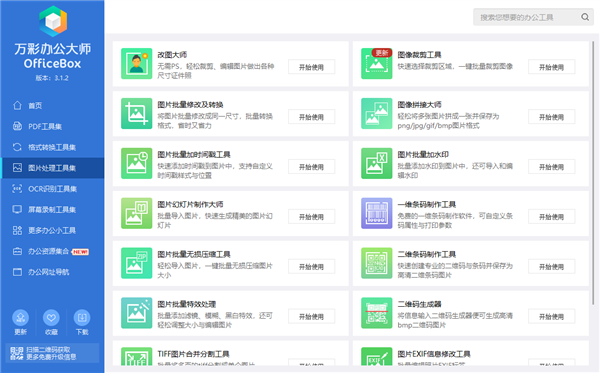
Task: Click 开始使用 for 二维条码制作工具
Action: click(551, 267)
